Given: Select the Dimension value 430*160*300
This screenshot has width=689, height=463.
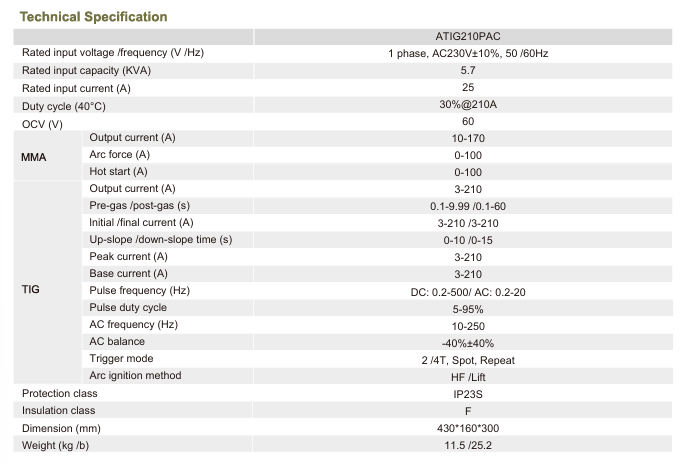Looking at the screenshot, I should [468, 428].
